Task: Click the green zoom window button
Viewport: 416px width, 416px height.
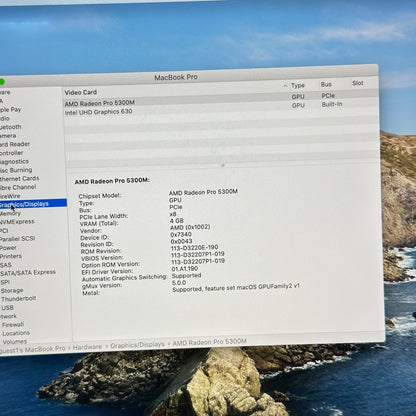Action: (2, 81)
